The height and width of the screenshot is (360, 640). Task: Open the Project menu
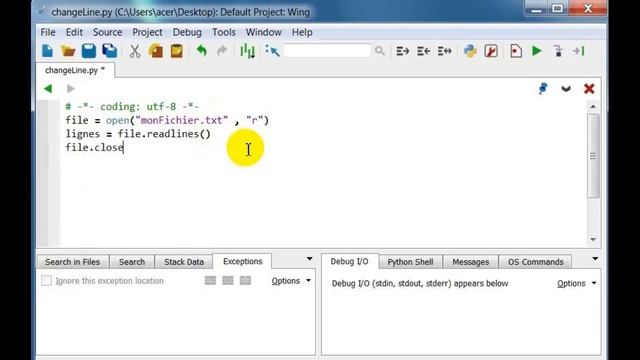(x=147, y=32)
